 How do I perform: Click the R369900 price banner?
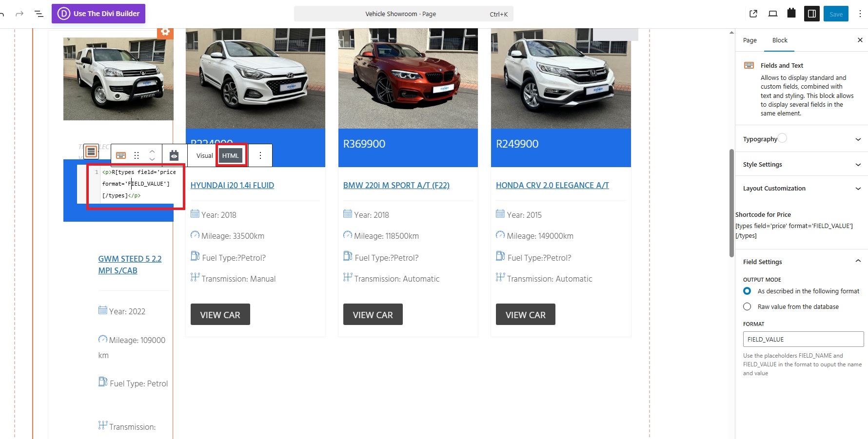point(408,148)
